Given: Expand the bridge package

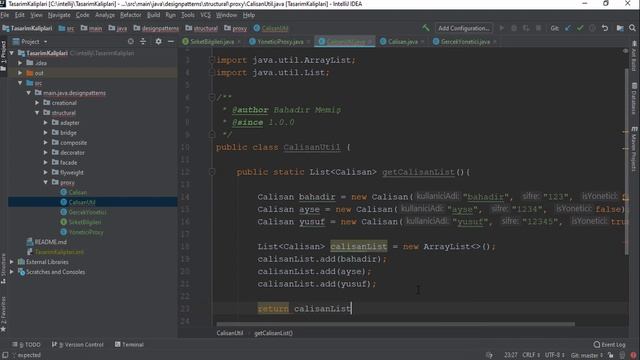Looking at the screenshot, I should point(46,133).
